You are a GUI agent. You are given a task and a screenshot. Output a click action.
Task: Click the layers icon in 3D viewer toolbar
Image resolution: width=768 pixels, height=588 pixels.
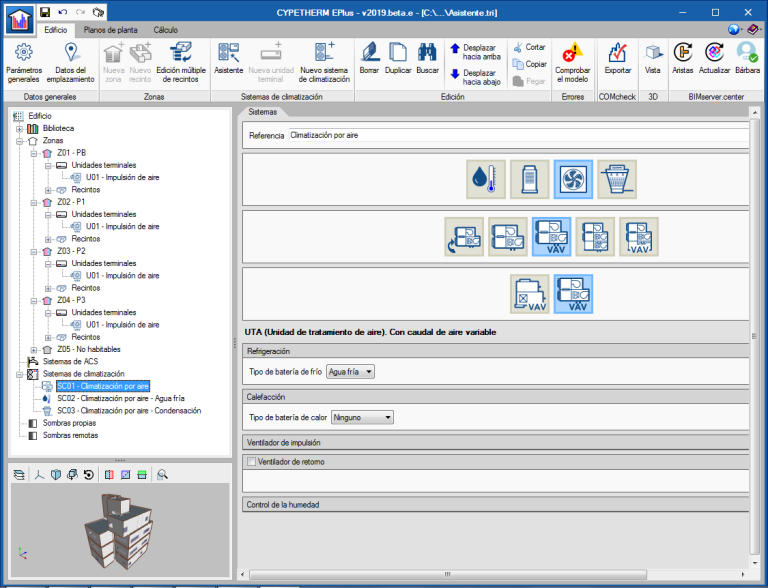click(18, 474)
